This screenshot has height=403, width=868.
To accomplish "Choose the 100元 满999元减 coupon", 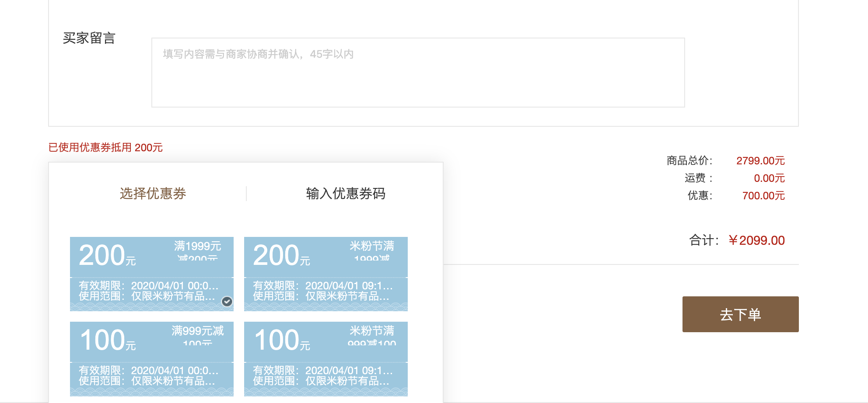I will 151,359.
